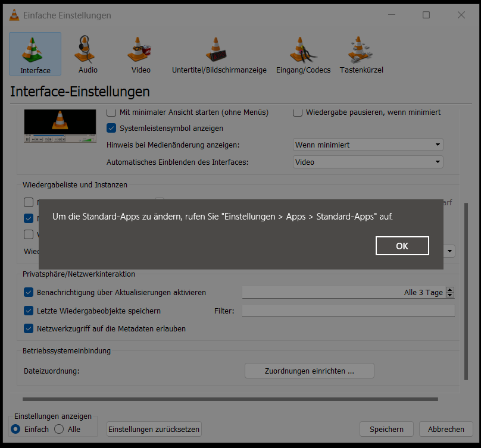Open Hinweis bei Medienänderung dropdown

tap(368, 145)
